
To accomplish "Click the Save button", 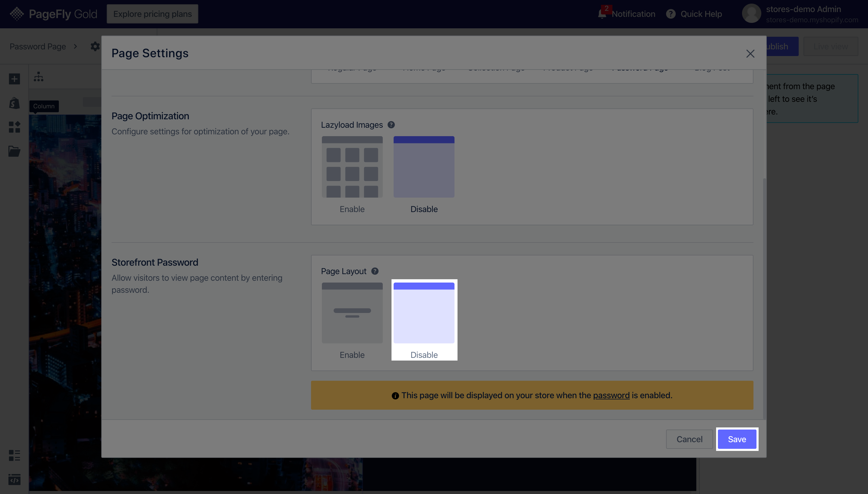I will [737, 439].
